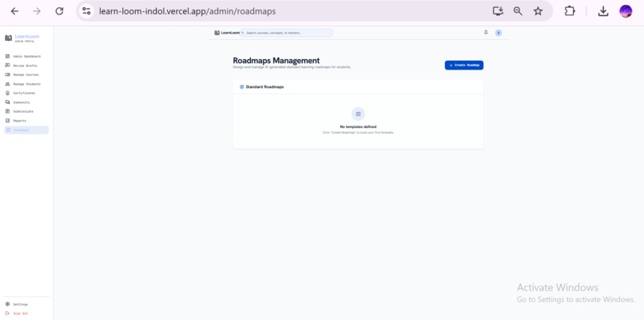Click the Roadmaps Management heading
Screen dimensions: 644x320
point(276,61)
